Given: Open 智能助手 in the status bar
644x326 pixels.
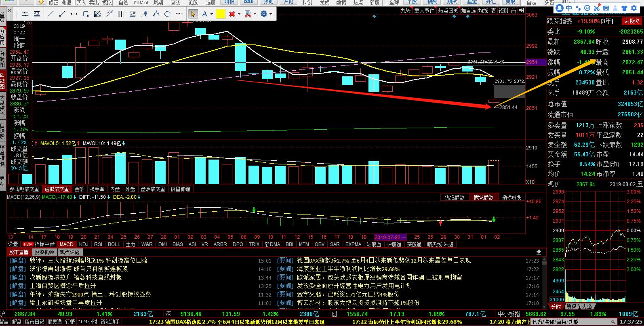Looking at the screenshot, I should point(110,322).
